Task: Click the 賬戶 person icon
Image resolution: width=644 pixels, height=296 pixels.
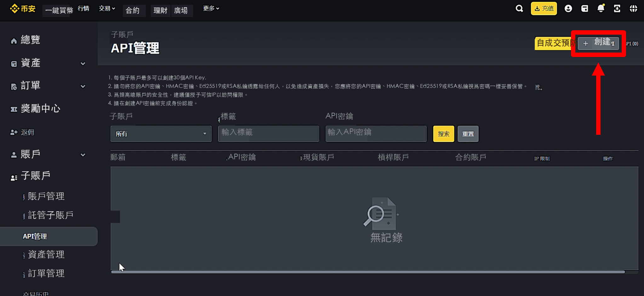Action: pos(14,155)
